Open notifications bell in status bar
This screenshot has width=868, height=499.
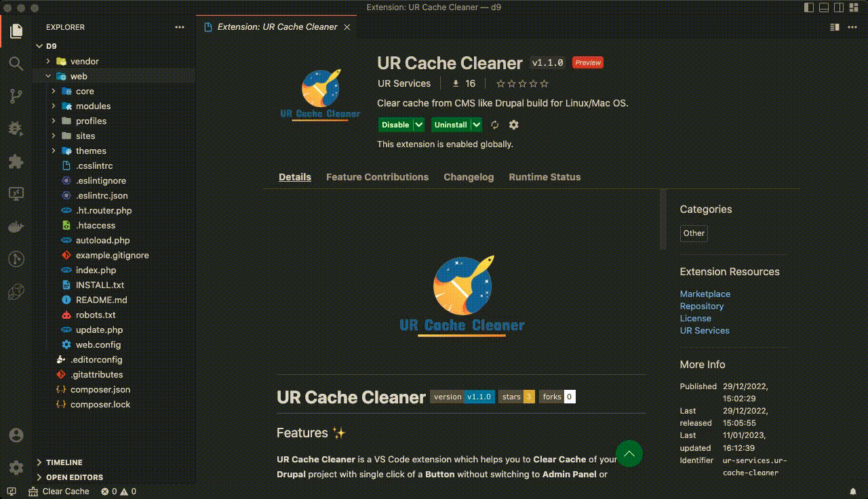853,492
